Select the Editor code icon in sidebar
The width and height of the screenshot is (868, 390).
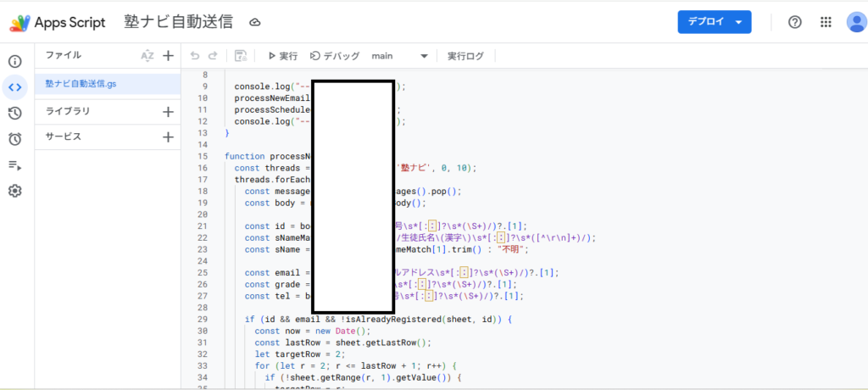pos(14,86)
